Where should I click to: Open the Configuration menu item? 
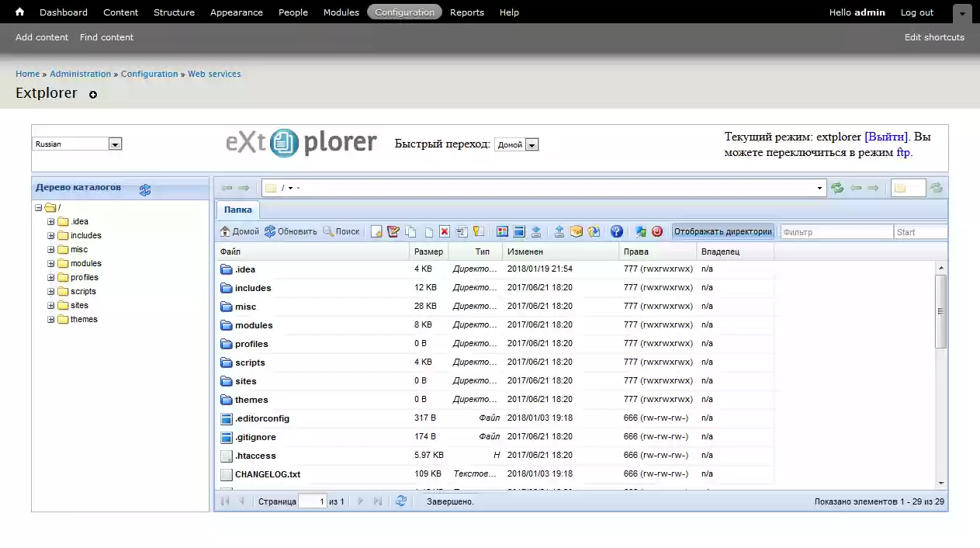404,12
